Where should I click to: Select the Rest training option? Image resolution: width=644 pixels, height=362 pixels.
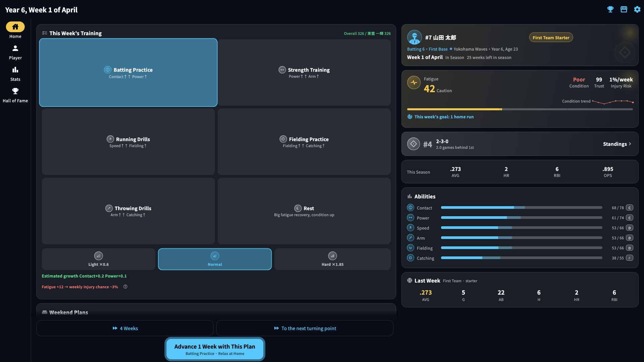(305, 211)
